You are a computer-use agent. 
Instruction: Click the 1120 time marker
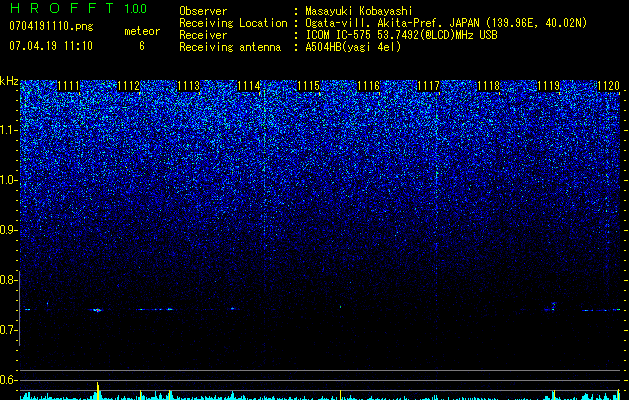coord(608,86)
